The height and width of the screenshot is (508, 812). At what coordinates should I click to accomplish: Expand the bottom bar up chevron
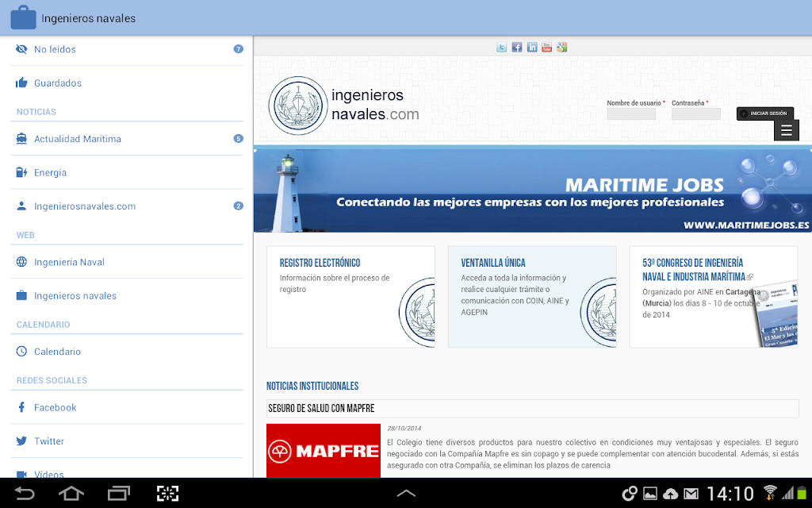click(406, 493)
